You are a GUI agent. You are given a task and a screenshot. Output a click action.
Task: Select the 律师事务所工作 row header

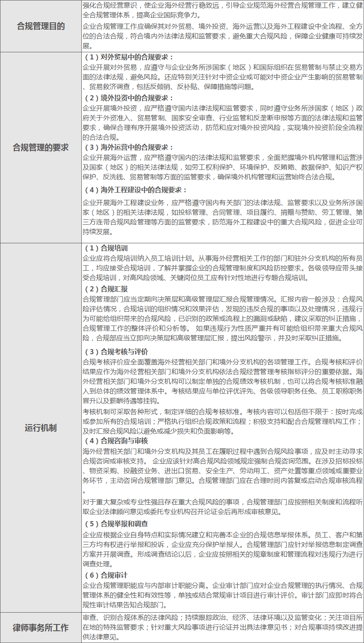tap(41, 627)
